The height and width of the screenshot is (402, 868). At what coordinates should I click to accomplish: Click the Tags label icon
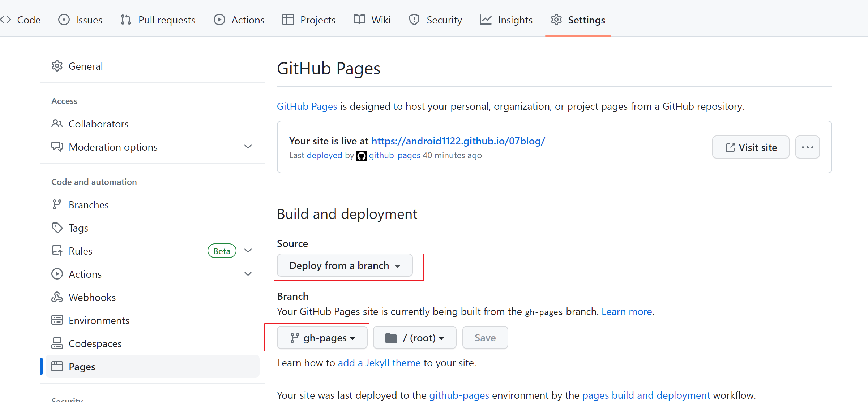57,228
